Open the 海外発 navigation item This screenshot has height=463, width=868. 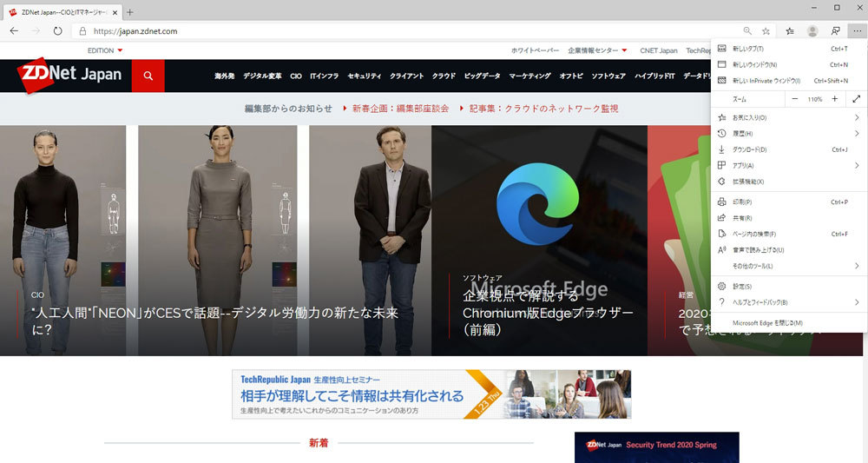[225, 76]
